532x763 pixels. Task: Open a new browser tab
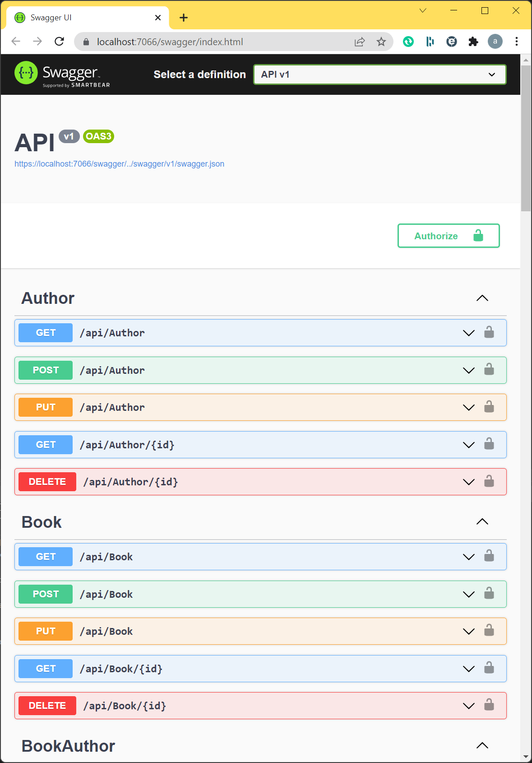click(184, 18)
